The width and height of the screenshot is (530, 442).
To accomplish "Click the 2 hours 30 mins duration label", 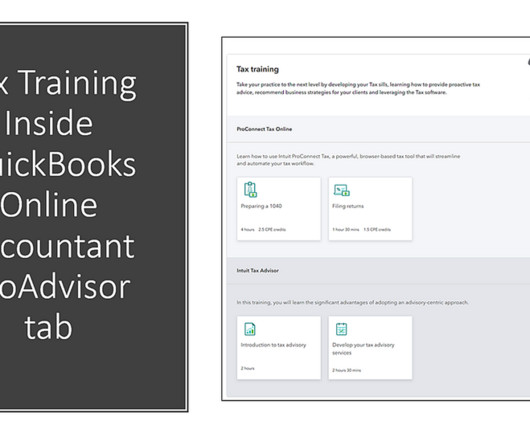I will pyautogui.click(x=347, y=370).
